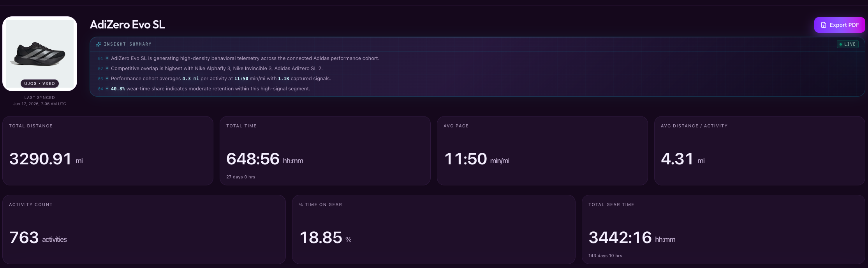Click the TOTAL GEAR TIME card label
Viewport: 868px width, 268px height.
pyautogui.click(x=611, y=205)
